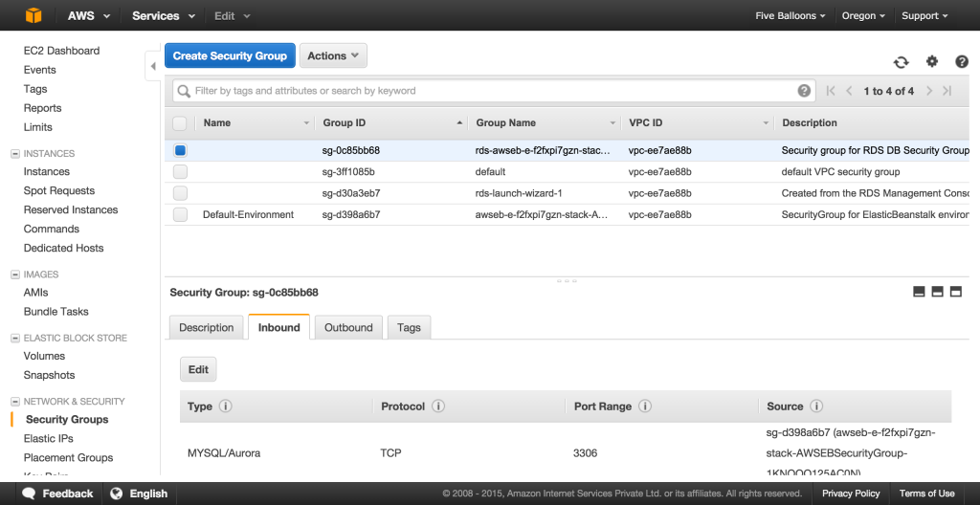This screenshot has height=505, width=980.
Task: Open the Name column filter arrow
Action: point(306,123)
